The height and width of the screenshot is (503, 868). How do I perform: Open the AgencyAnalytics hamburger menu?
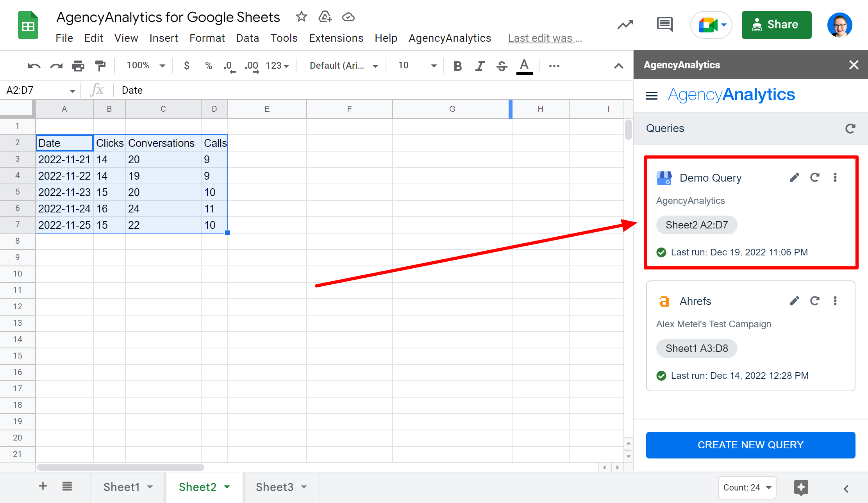pos(651,95)
